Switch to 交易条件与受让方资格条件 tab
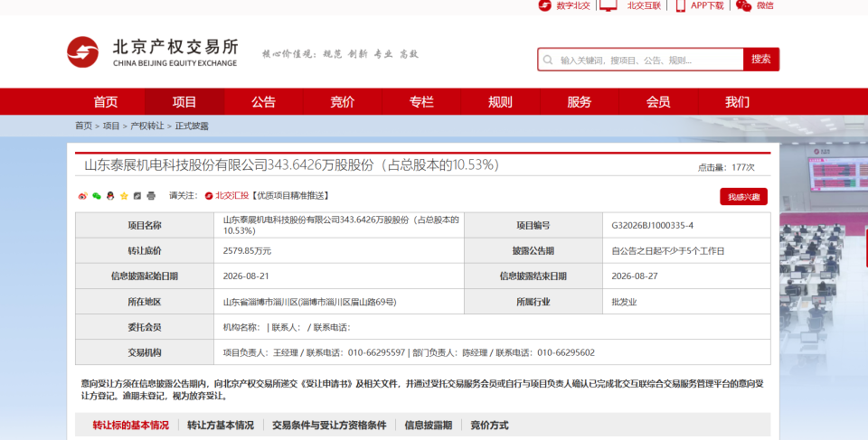The height and width of the screenshot is (440, 868). (x=329, y=425)
